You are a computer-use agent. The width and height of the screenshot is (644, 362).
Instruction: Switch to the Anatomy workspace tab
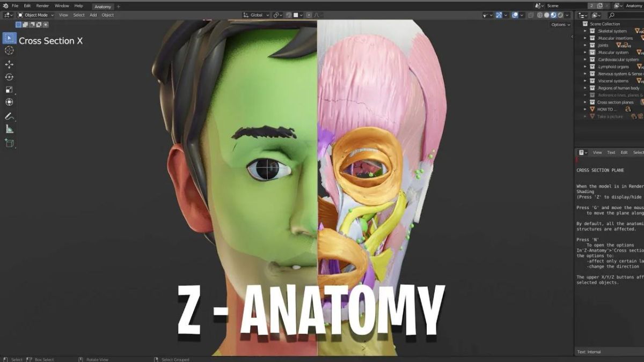pos(103,6)
